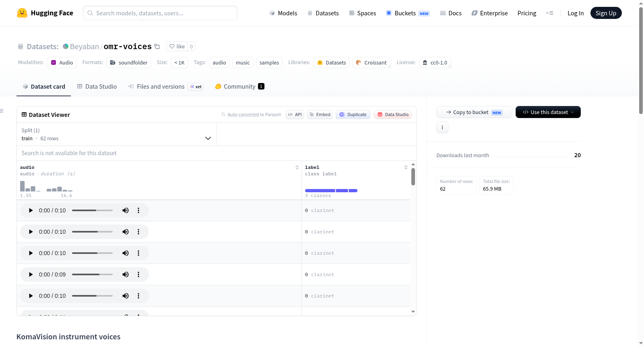Go to Datasets in the top navigation
Screen dimensions: 644x347
tap(323, 13)
